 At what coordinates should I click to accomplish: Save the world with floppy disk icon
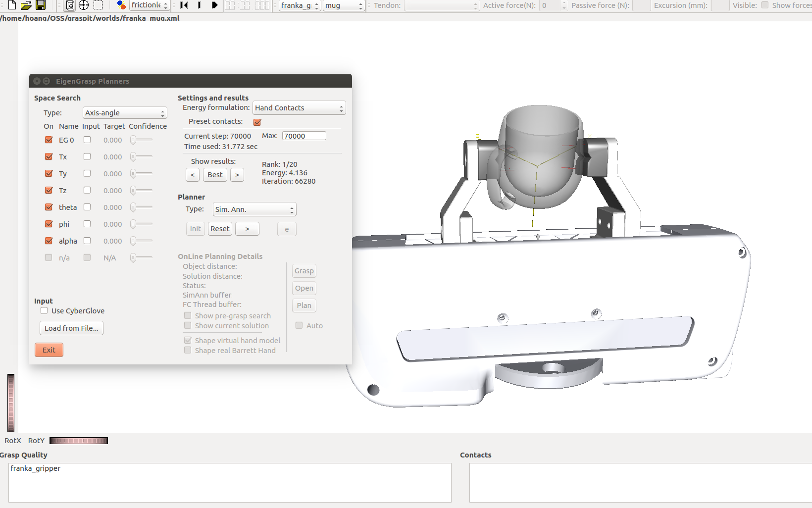[41, 5]
